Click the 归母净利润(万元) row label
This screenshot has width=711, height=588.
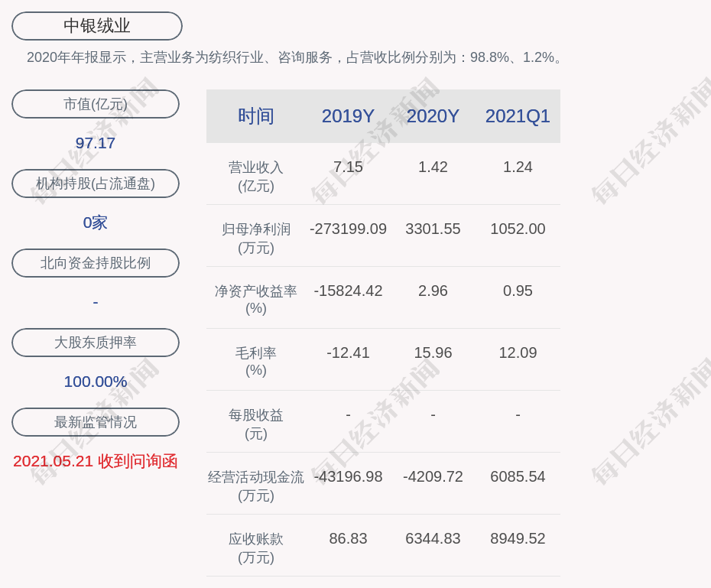[x=256, y=239]
